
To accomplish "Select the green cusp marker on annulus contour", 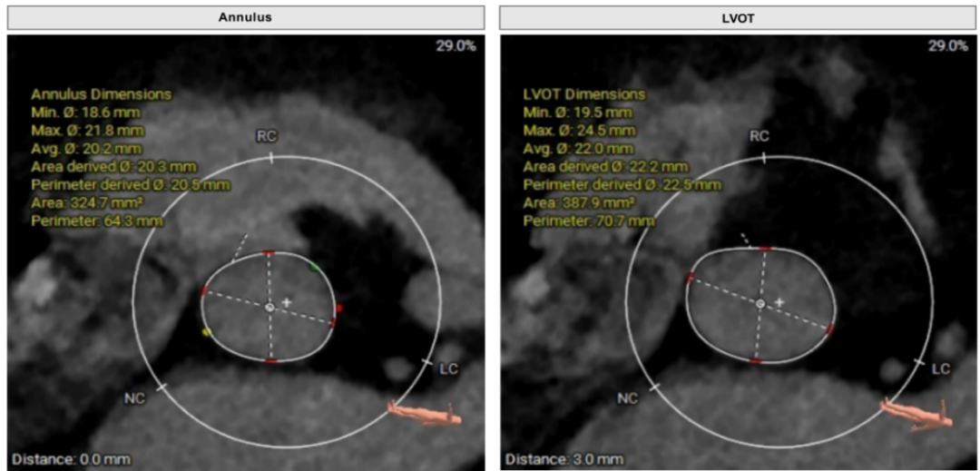I will pyautogui.click(x=314, y=268).
